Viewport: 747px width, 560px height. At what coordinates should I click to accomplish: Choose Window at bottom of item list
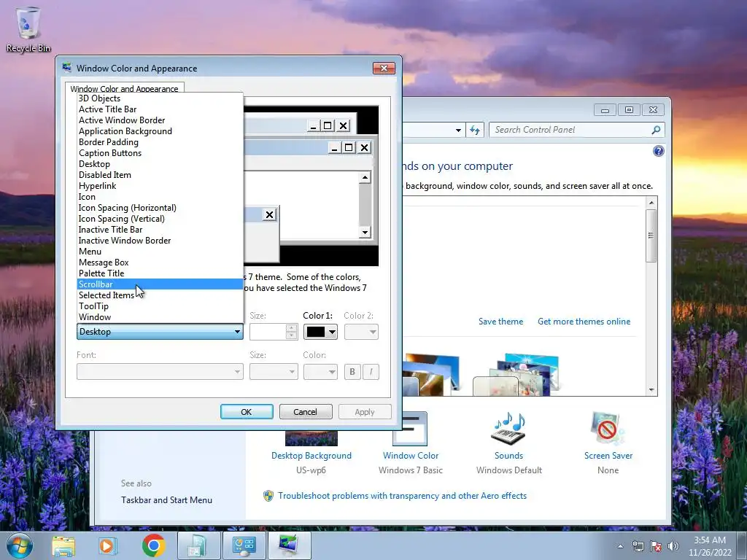[160, 317]
